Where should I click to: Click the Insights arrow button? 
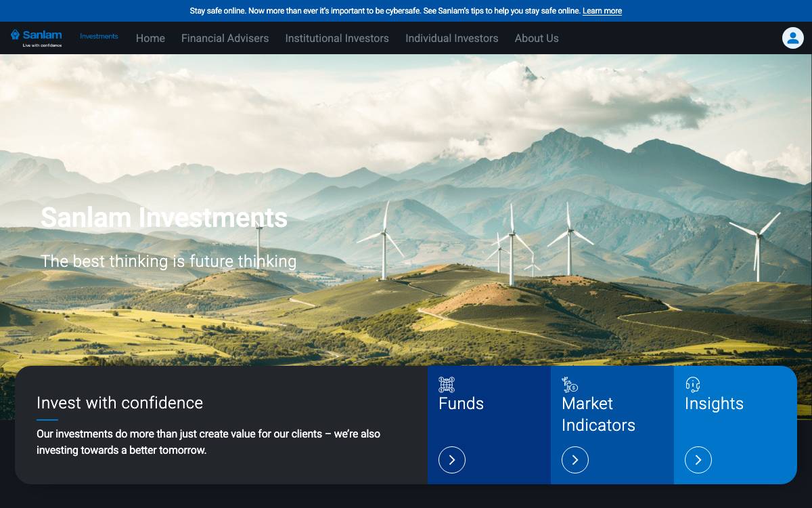point(698,460)
